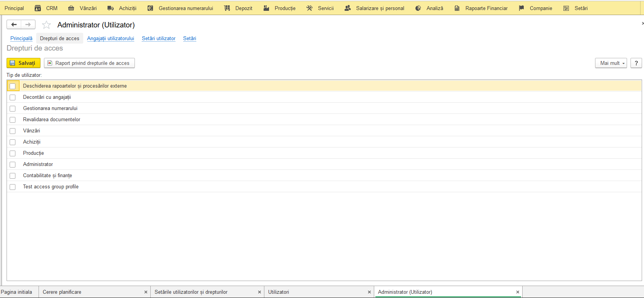Switch to Angajații utilizatorului tab
Image resolution: width=644 pixels, height=298 pixels.
point(111,38)
